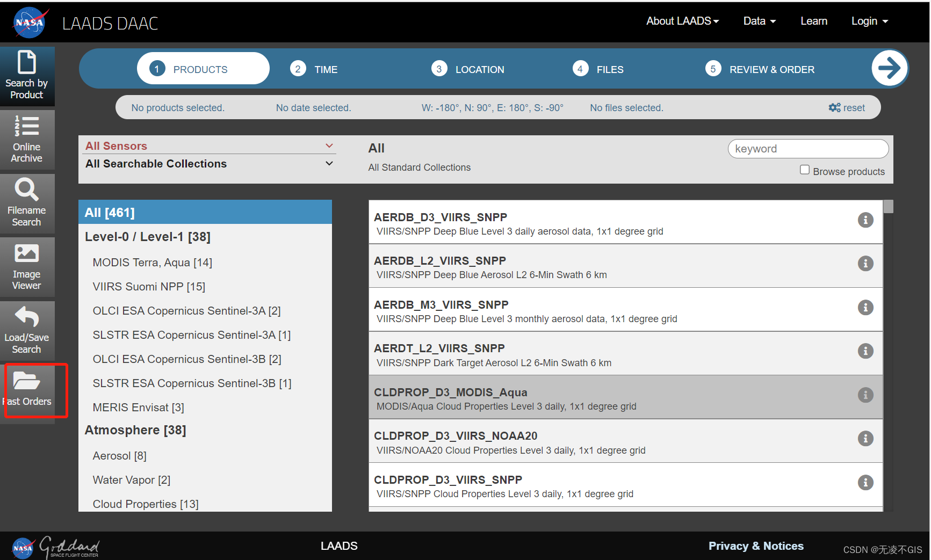This screenshot has width=931, height=560.
Task: Select MERIS Envisat [3]
Action: 138,408
